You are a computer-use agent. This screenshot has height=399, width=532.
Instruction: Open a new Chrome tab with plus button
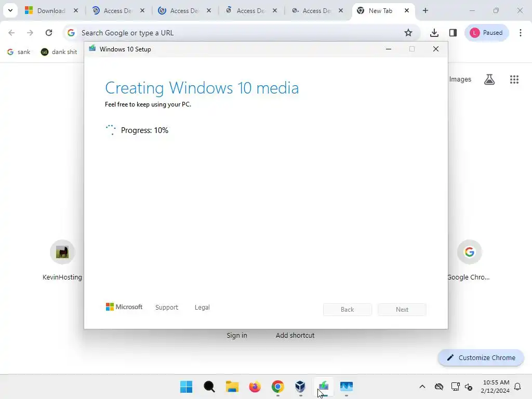pos(425,10)
